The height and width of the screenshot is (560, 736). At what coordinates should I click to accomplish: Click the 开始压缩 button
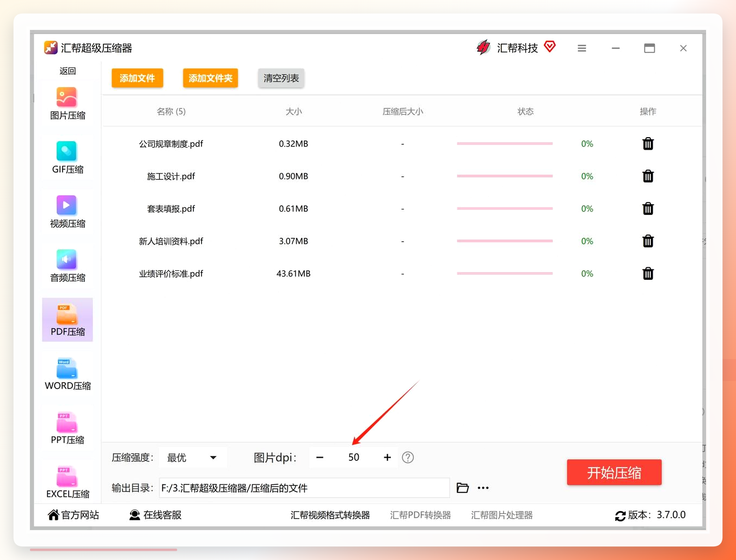coord(614,472)
